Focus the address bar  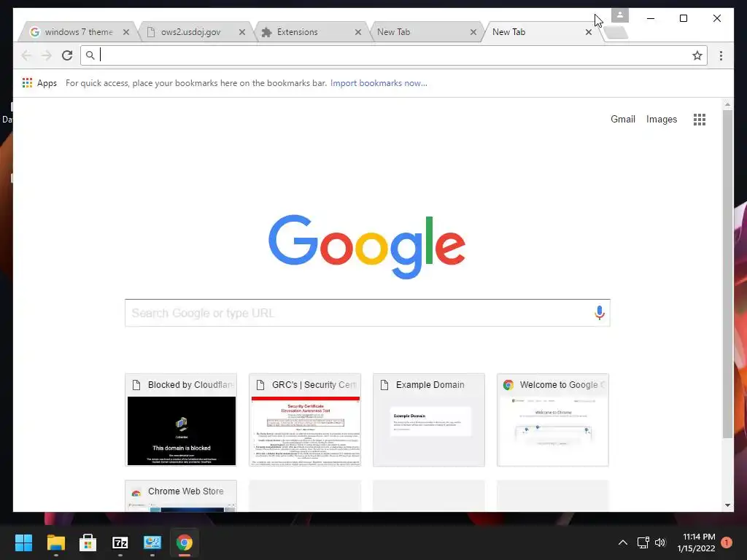pyautogui.click(x=393, y=55)
